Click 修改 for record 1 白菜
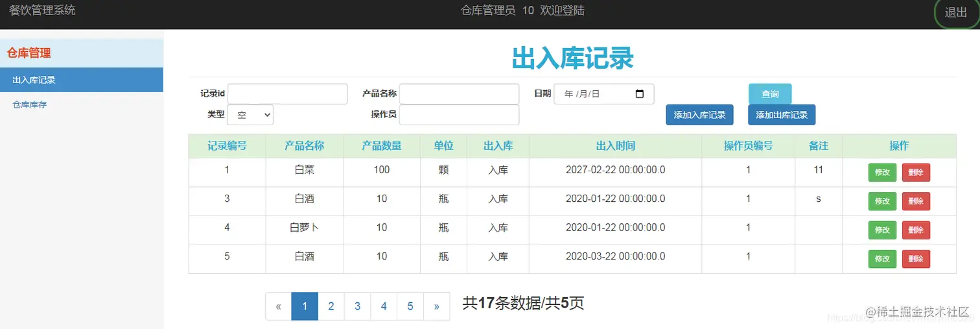The height and width of the screenshot is (329, 980). click(882, 173)
